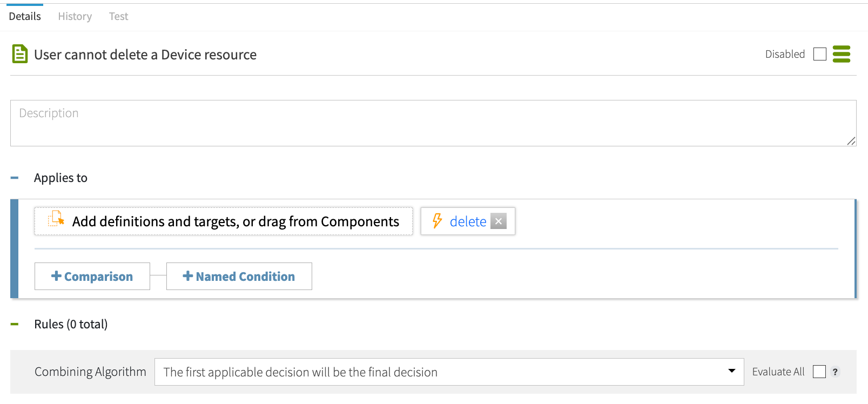868x404 pixels.
Task: Enable the Disabled checkbox
Action: pyautogui.click(x=819, y=54)
